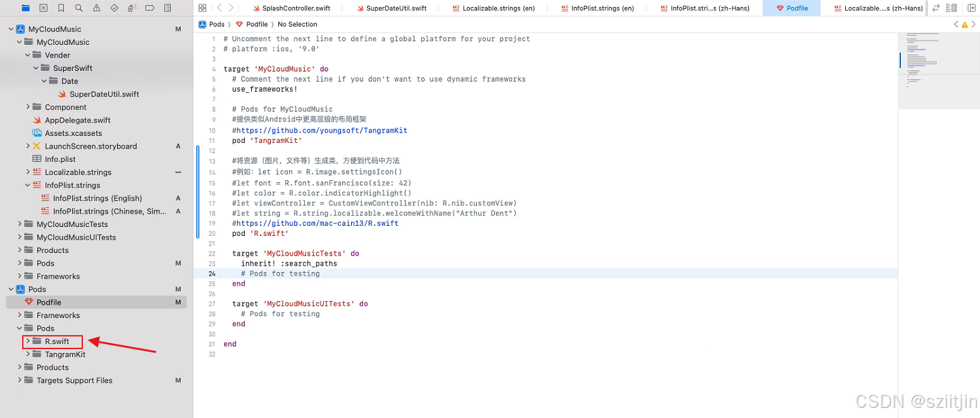Go back in editor history
The height and width of the screenshot is (418, 980).
click(x=219, y=8)
